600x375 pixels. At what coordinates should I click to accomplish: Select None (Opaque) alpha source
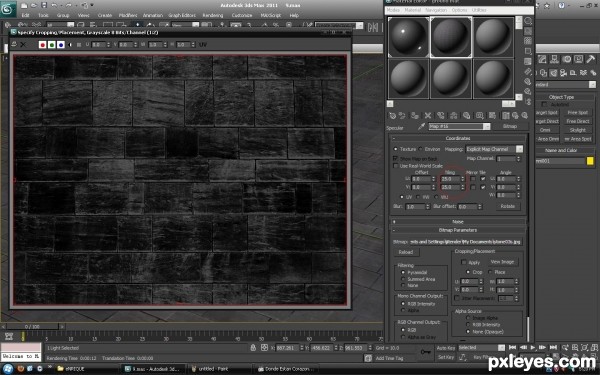click(468, 332)
